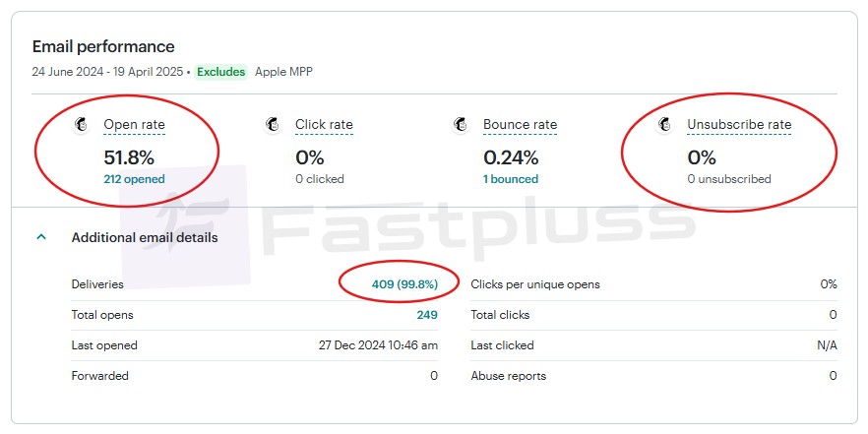Screen dimensions: 868x434
Task: Click the Last opened date value
Action: click(378, 345)
